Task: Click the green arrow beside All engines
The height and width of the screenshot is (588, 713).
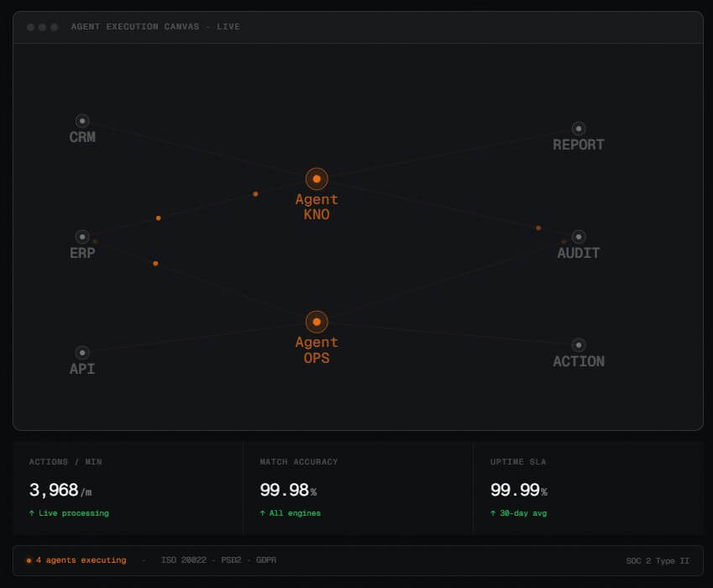Action: (x=262, y=513)
